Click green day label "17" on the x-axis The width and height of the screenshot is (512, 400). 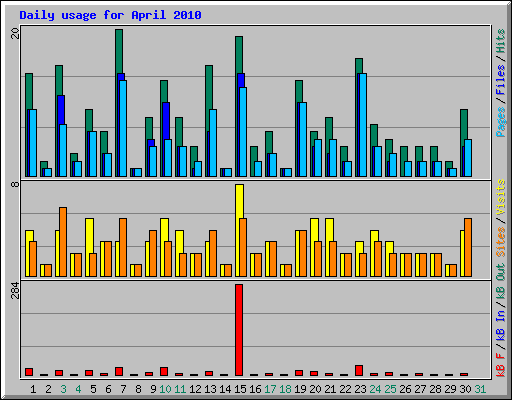click(270, 389)
